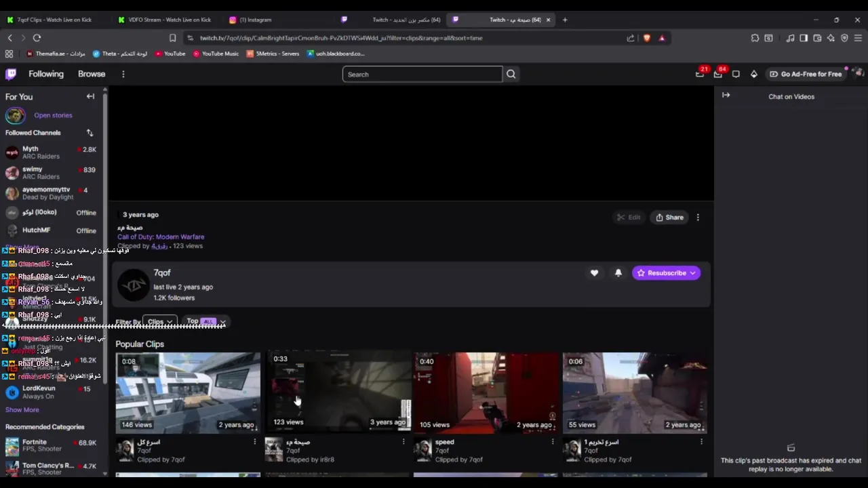Open the Browse nav item
This screenshot has height=488, width=868.
[x=92, y=74]
